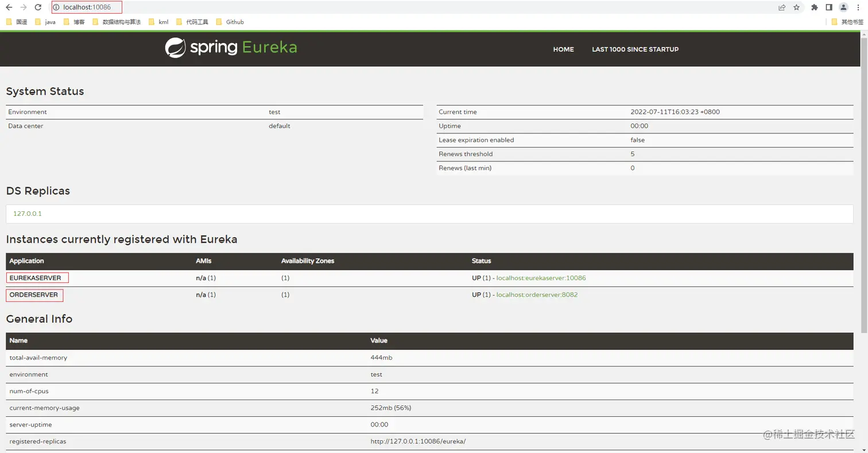Open the java bookmark folder
The image size is (868, 453).
45,22
